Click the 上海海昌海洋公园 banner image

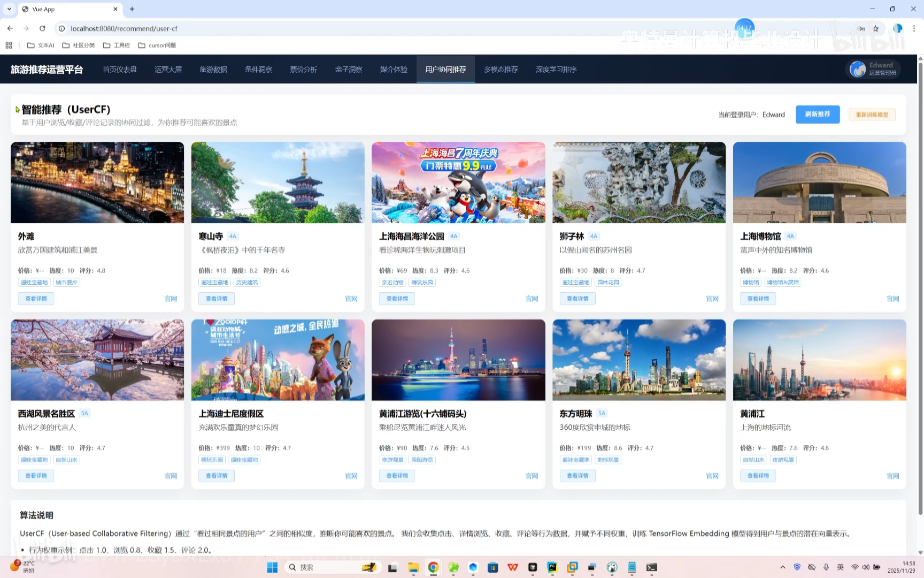coord(458,182)
